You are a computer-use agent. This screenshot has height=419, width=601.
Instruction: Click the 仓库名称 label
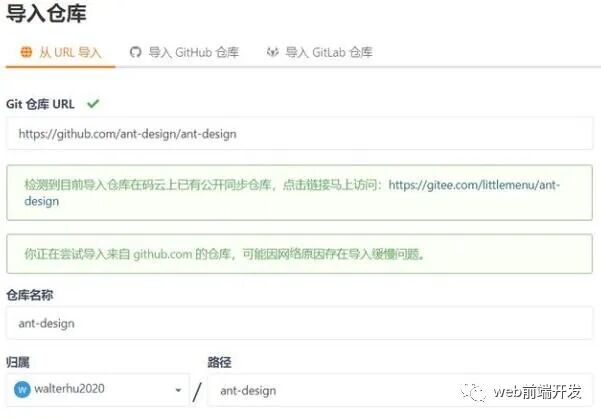30,295
